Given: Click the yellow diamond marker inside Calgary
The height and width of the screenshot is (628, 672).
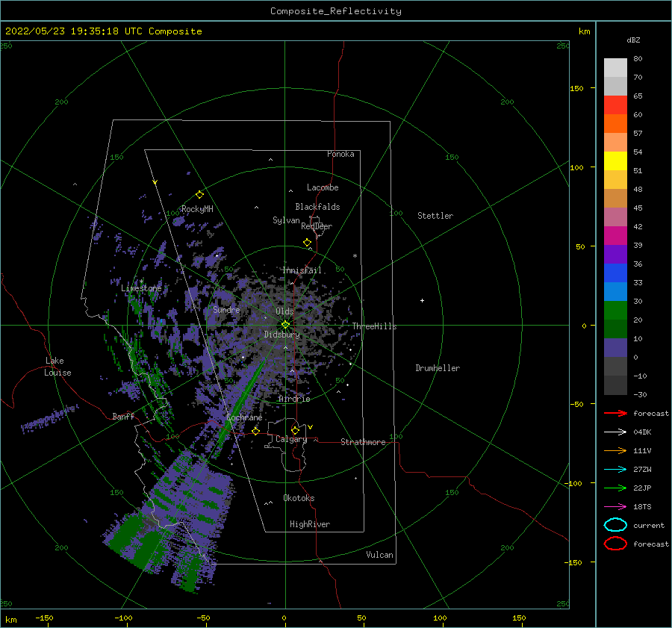Looking at the screenshot, I should click(x=295, y=430).
